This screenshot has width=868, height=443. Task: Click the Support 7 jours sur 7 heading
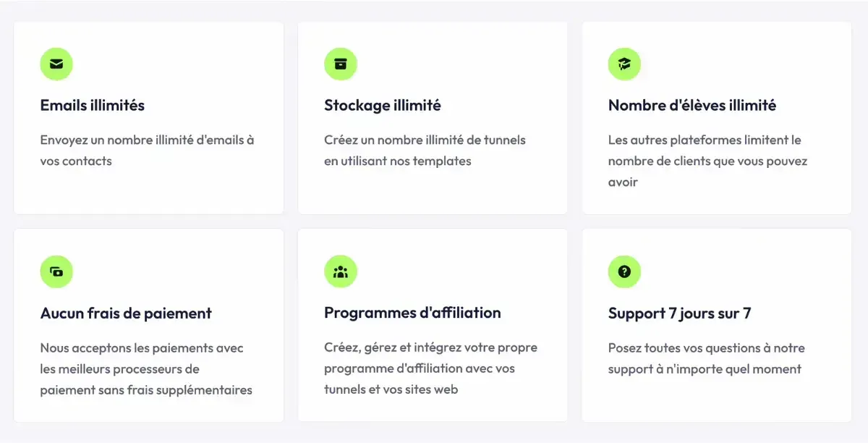point(679,313)
